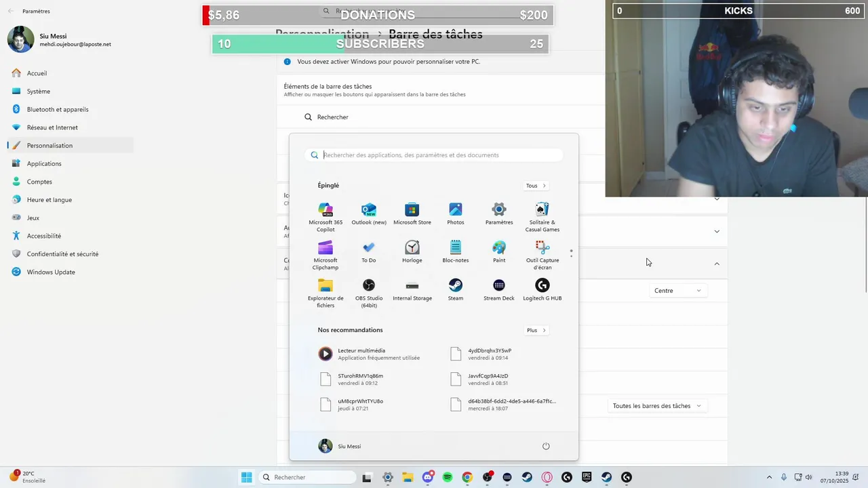Screen dimensions: 868x488
Task: Launch Logitech G HUB from pinned apps
Action: (x=542, y=290)
